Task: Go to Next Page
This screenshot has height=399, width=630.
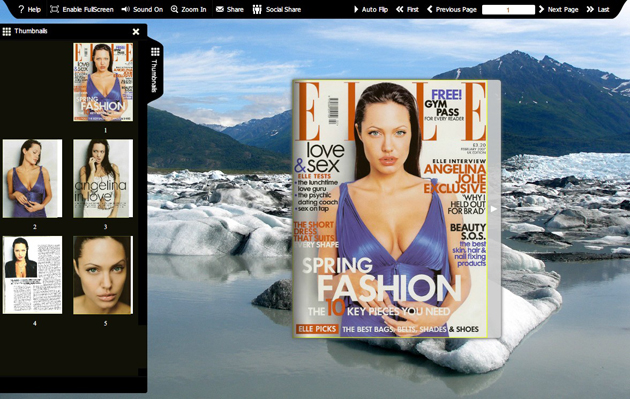Action: click(558, 9)
